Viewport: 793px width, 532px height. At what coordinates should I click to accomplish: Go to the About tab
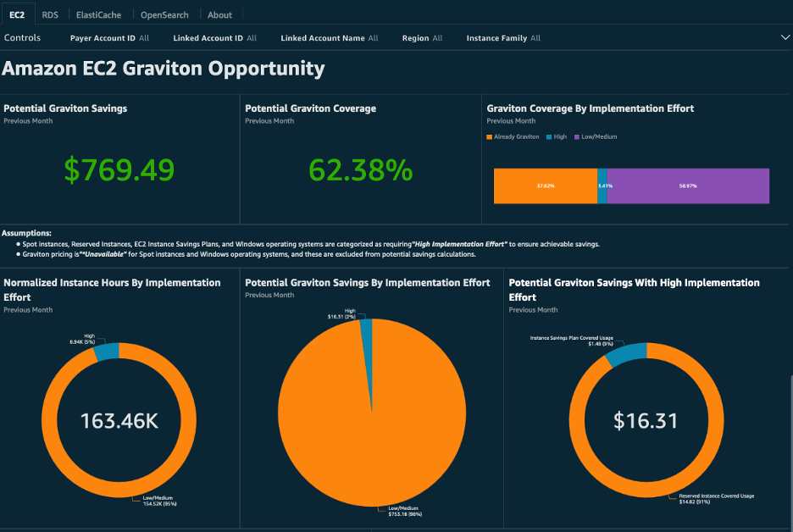[219, 14]
